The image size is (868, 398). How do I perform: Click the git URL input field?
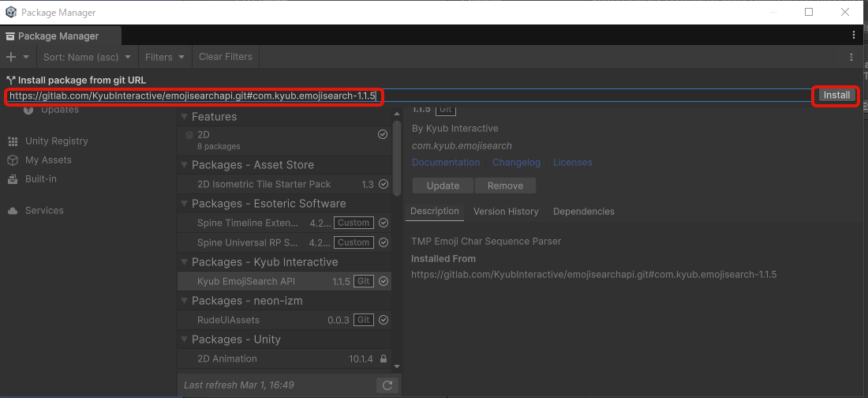tap(409, 96)
